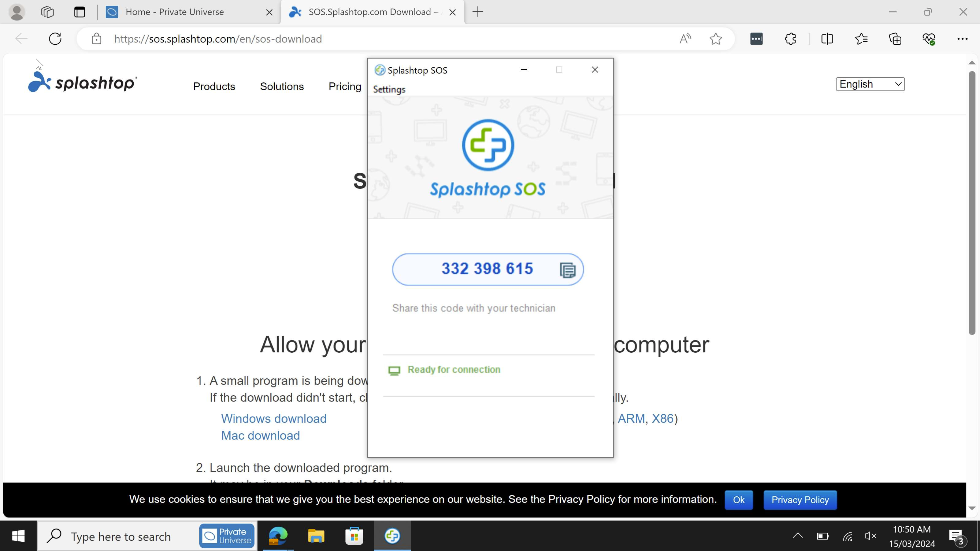Mute the system volume in the tray

pos(870,536)
